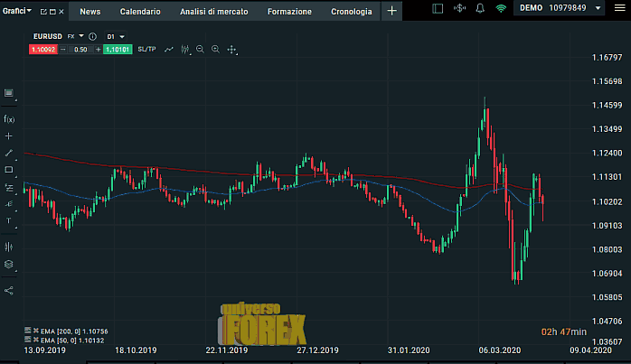
Task: Click the red sell price 1.10092
Action: point(43,50)
